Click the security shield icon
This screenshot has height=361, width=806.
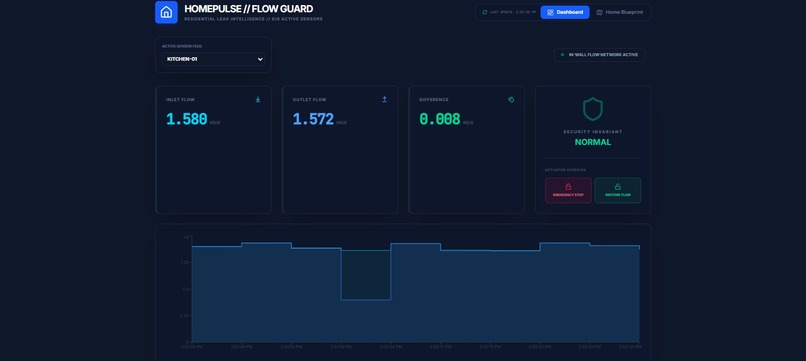(x=593, y=109)
